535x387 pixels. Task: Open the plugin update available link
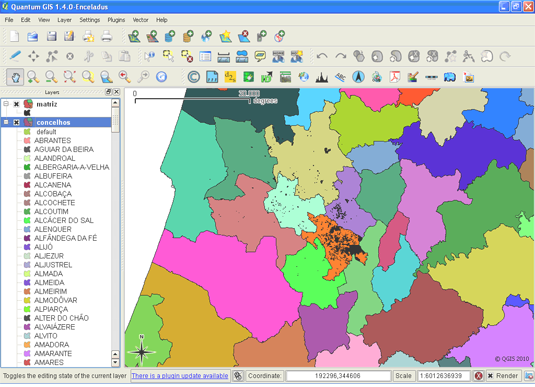click(x=180, y=376)
